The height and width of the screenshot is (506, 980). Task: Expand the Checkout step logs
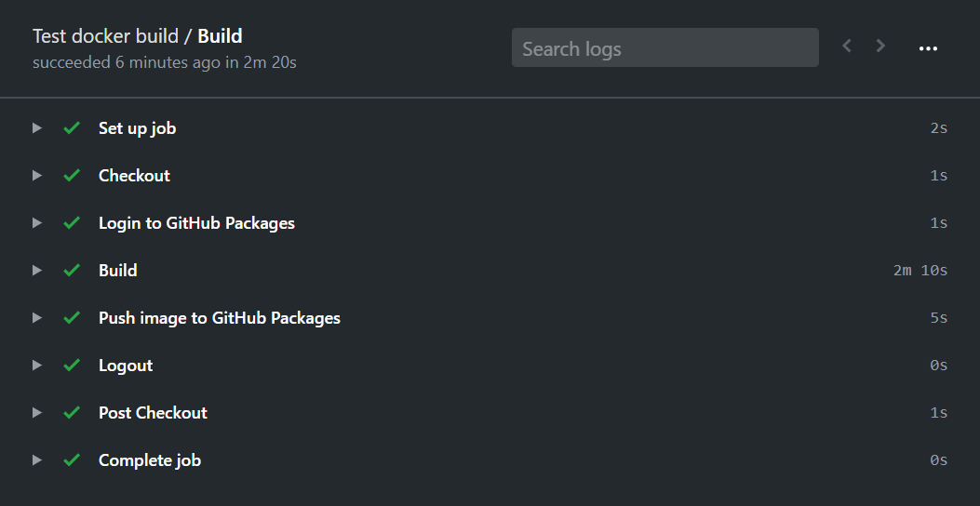point(37,176)
